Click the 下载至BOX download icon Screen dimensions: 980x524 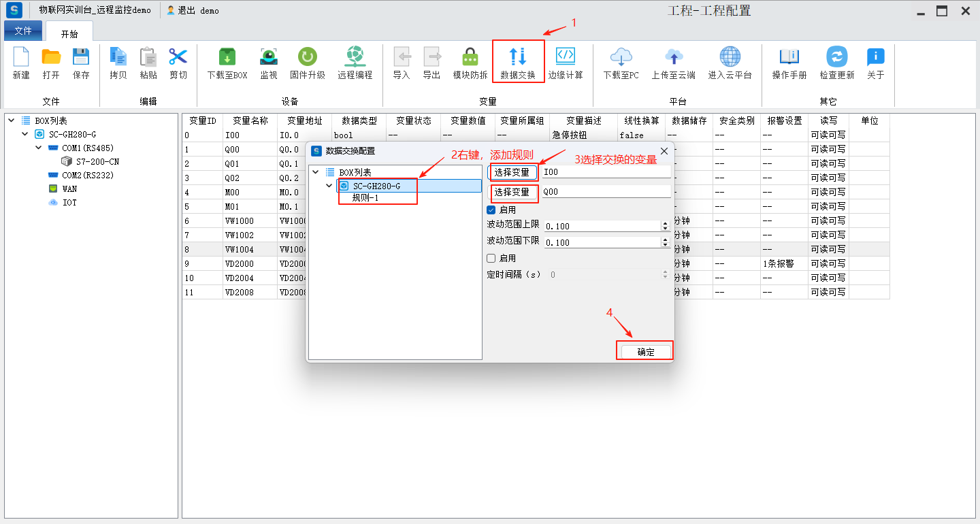(x=227, y=63)
